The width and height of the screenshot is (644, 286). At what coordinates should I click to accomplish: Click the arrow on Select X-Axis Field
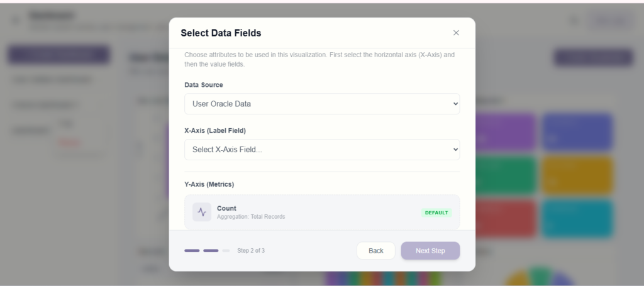pyautogui.click(x=455, y=150)
